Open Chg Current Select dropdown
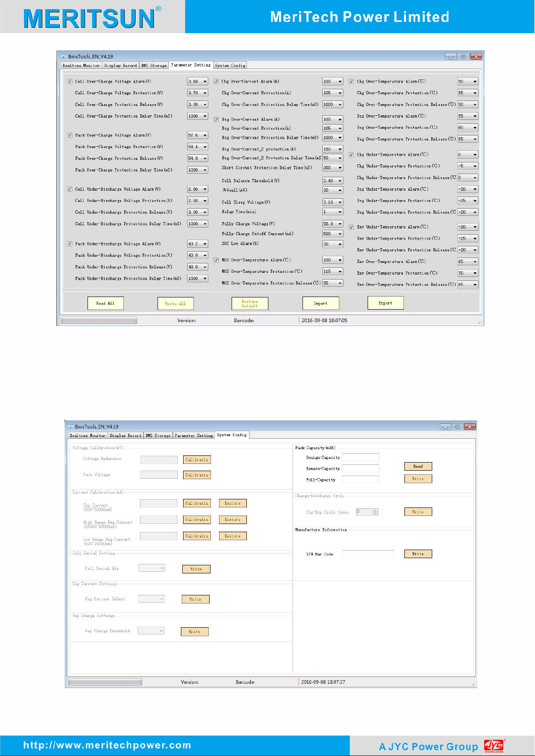Screen dimensions: 535x756 point(151,599)
